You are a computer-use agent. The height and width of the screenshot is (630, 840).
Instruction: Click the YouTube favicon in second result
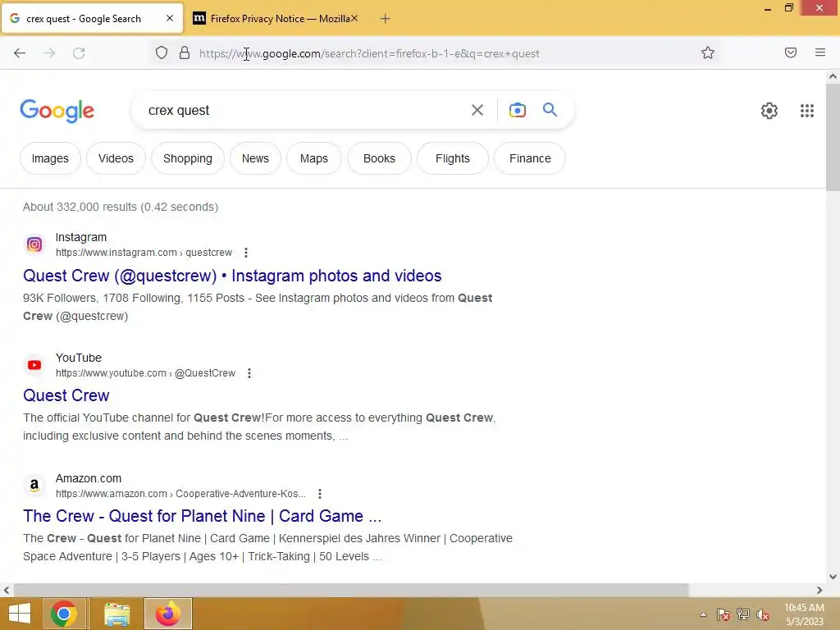pyautogui.click(x=34, y=365)
